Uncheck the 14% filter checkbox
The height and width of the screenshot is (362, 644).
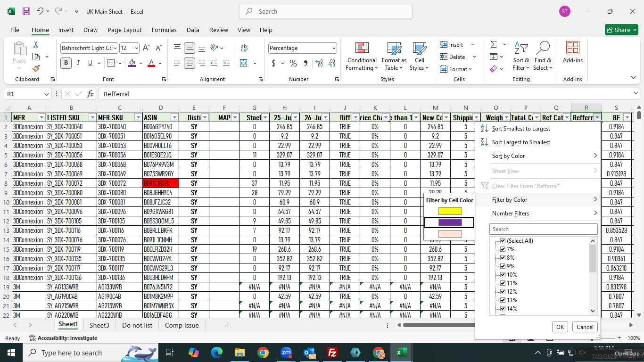tap(503, 309)
